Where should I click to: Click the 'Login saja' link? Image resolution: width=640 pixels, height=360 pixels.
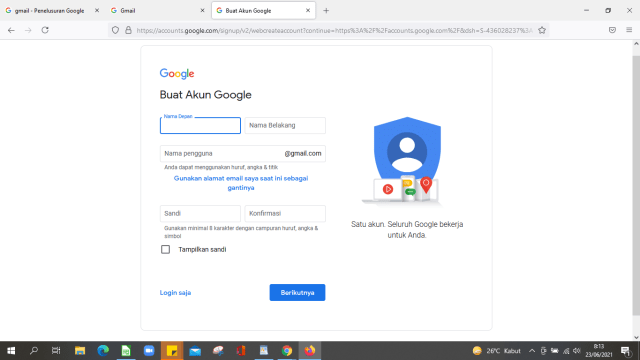175,293
